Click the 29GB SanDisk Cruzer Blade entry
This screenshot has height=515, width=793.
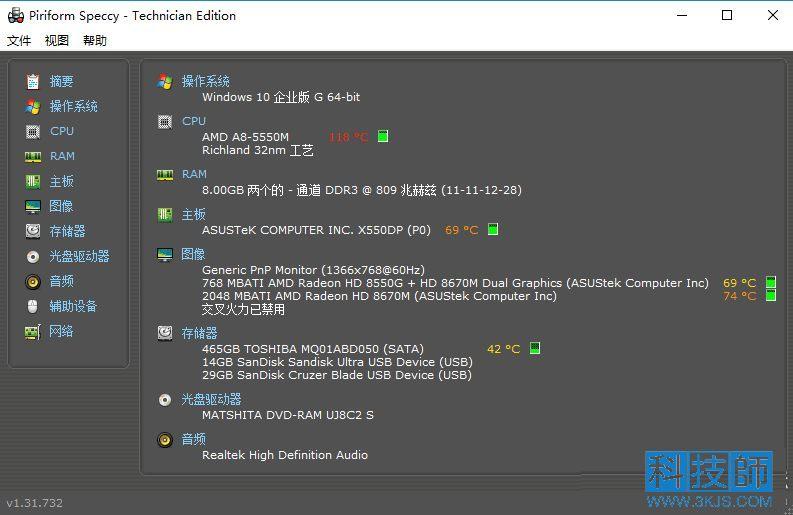coord(337,375)
